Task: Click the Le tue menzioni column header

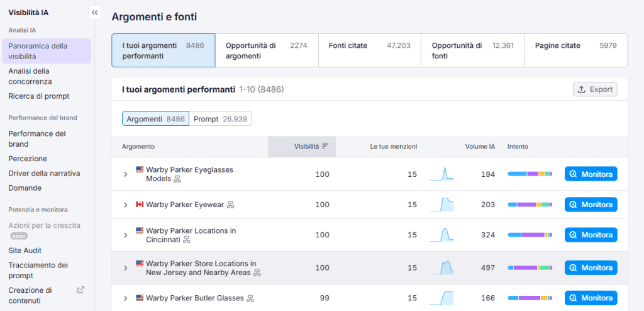Action: tap(394, 147)
